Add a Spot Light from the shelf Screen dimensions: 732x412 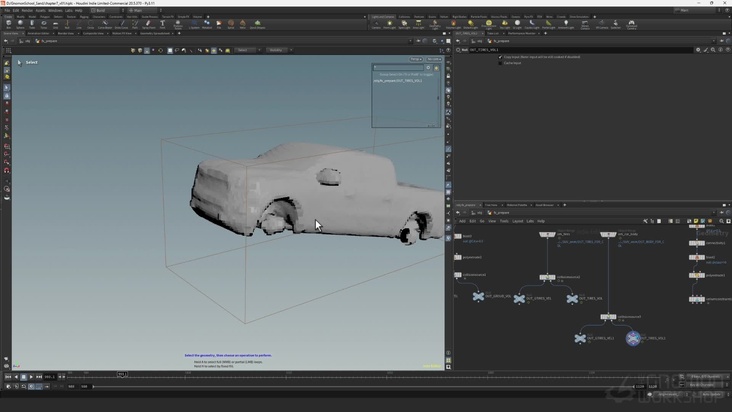pos(404,24)
